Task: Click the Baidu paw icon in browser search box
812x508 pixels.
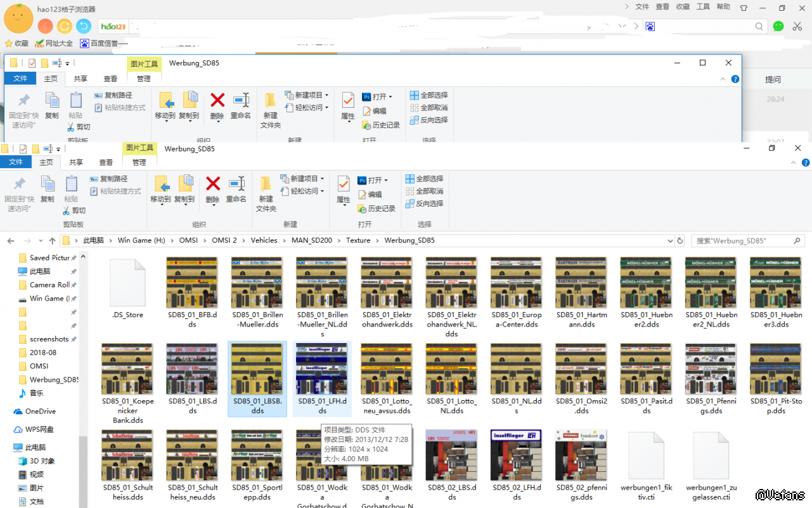Action: (650, 27)
